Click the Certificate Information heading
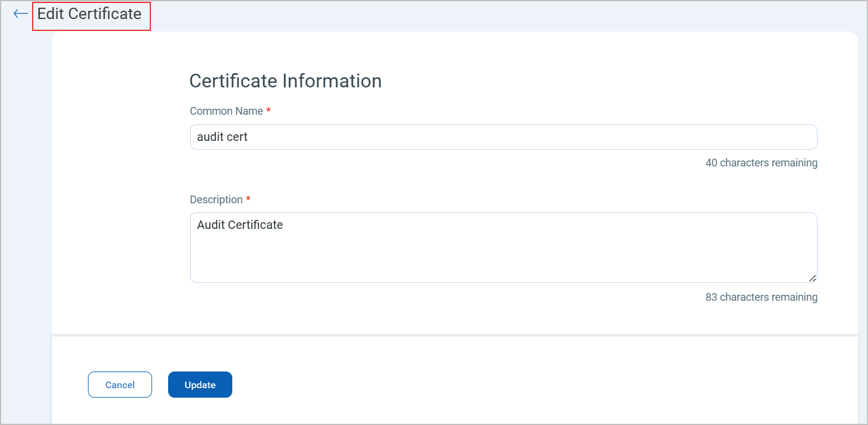 (285, 81)
